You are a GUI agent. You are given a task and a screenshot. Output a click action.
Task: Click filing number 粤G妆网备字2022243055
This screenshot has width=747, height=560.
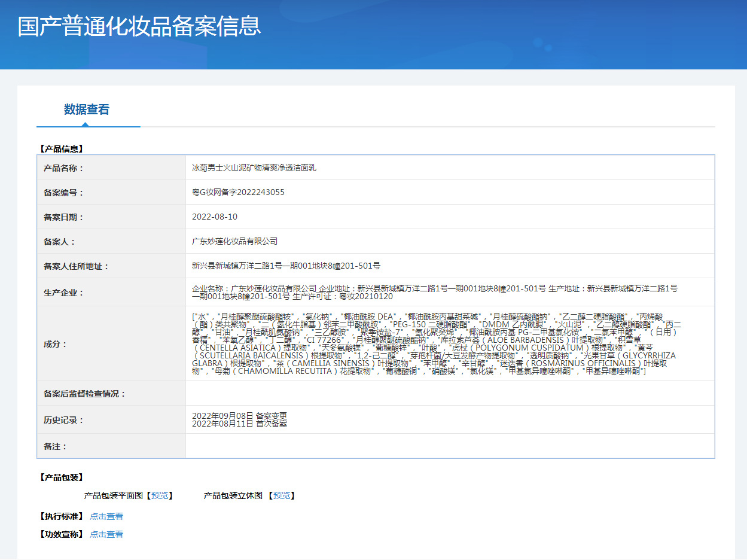click(238, 192)
